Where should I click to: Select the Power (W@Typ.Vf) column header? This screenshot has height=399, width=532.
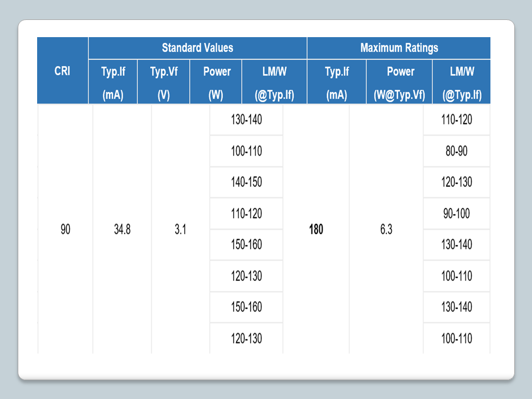tap(400, 83)
